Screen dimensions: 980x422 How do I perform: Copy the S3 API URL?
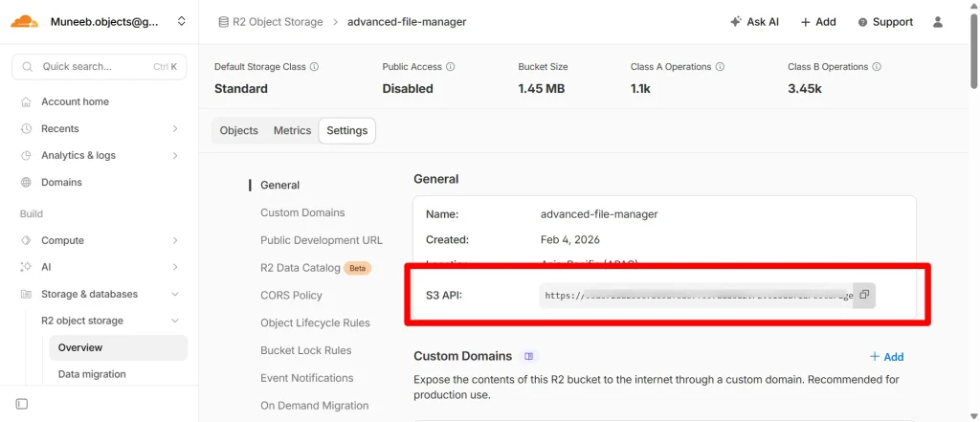pos(864,295)
